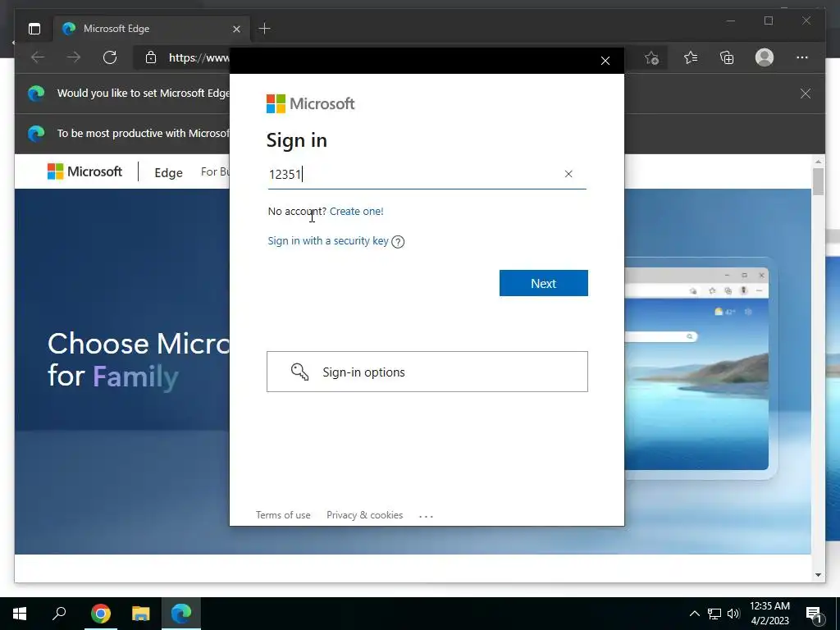Follow the Create one! link
The width and height of the screenshot is (840, 630).
coord(356,211)
